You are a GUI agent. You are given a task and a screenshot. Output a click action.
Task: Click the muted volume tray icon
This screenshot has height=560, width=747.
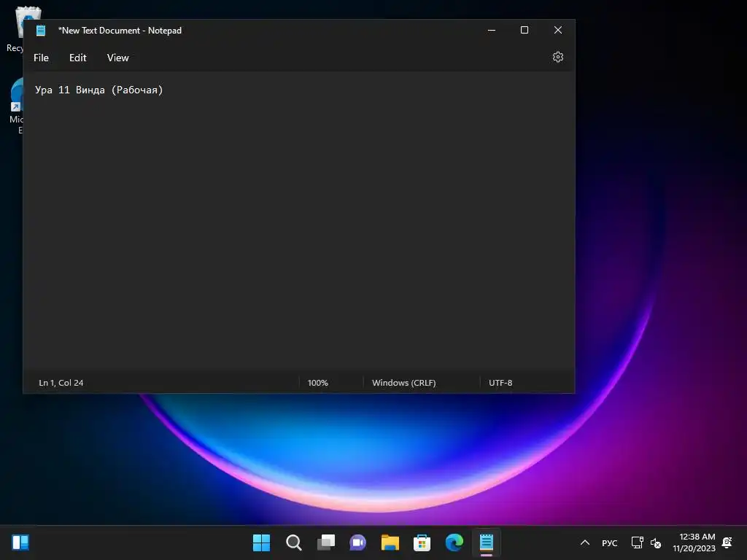pyautogui.click(x=656, y=542)
